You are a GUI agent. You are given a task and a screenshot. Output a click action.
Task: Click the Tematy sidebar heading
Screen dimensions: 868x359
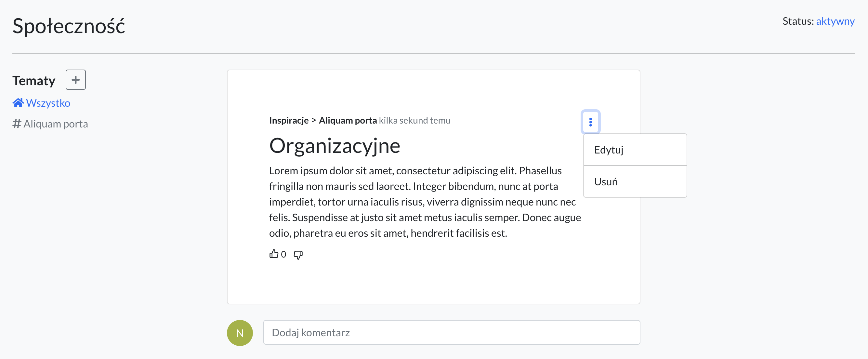coord(34,81)
